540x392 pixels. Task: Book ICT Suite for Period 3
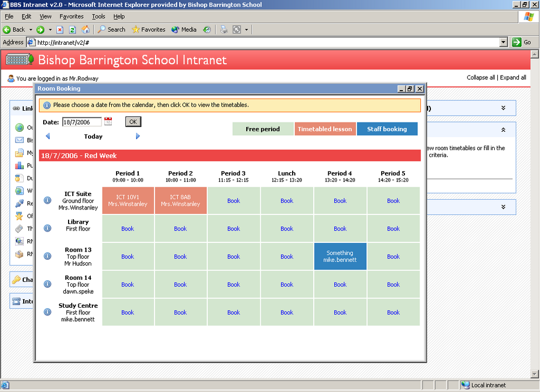pyautogui.click(x=233, y=201)
